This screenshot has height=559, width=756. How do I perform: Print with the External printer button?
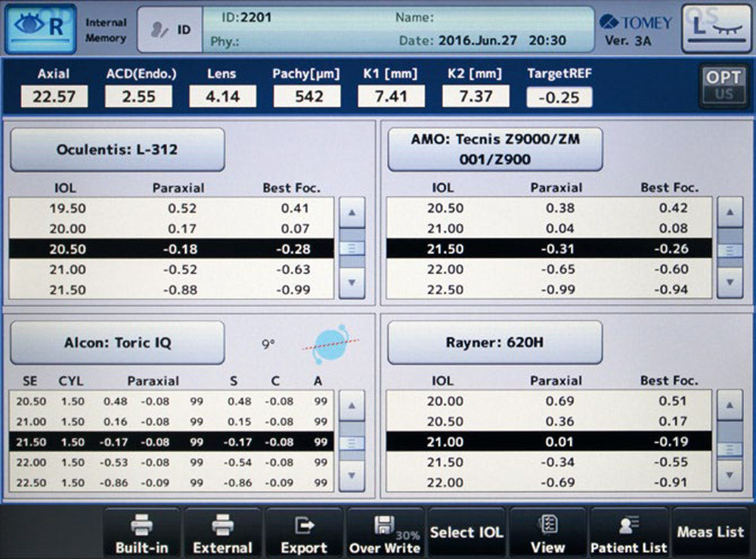point(223,533)
